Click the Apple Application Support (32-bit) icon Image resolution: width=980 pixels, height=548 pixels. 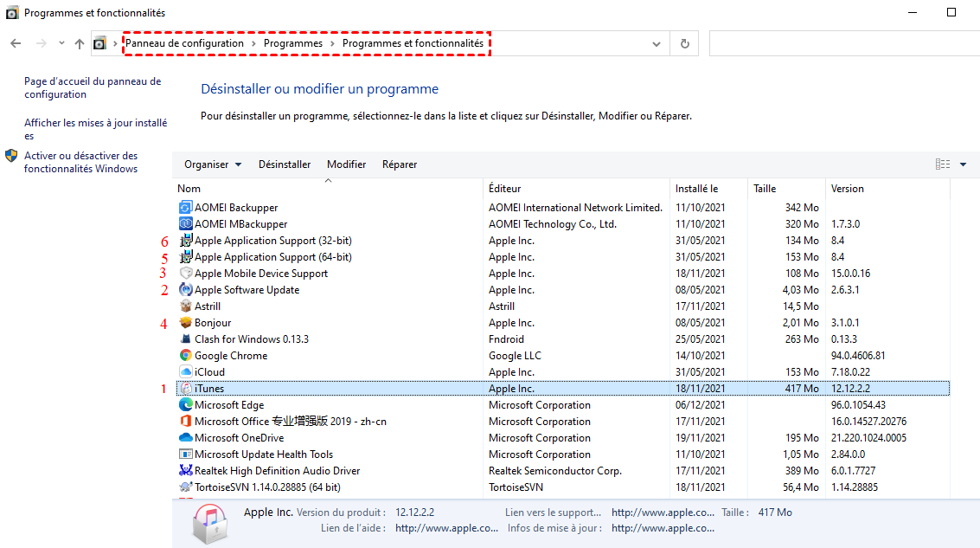[x=186, y=240]
